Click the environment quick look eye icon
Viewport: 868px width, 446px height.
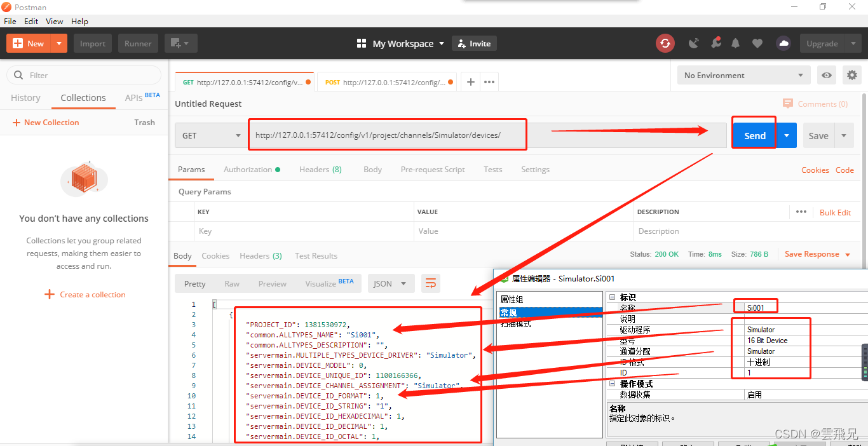click(826, 75)
